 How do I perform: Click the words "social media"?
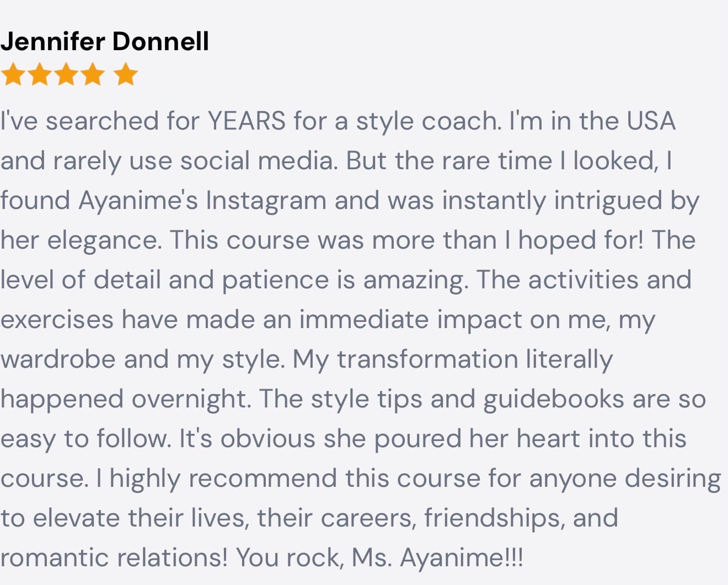[259, 160]
